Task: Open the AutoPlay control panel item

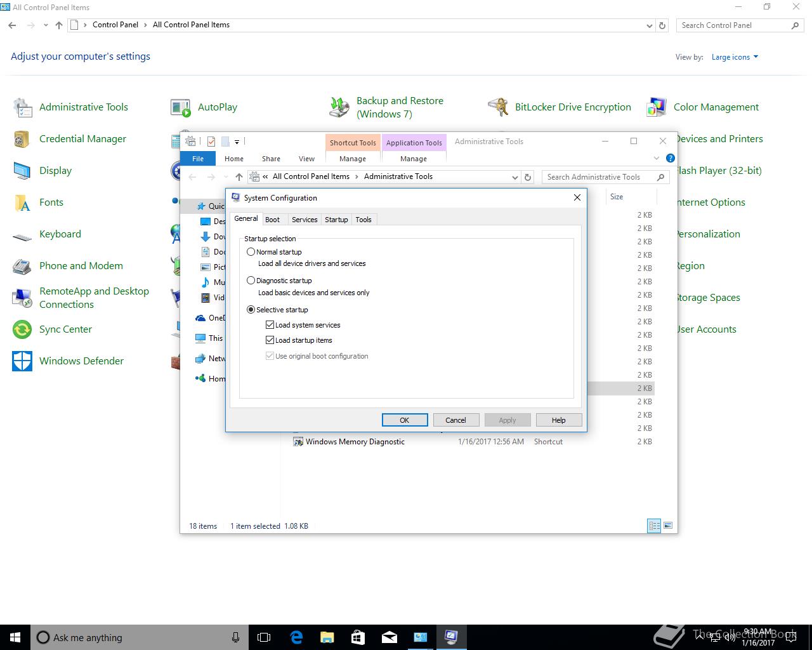Action: pyautogui.click(x=204, y=107)
